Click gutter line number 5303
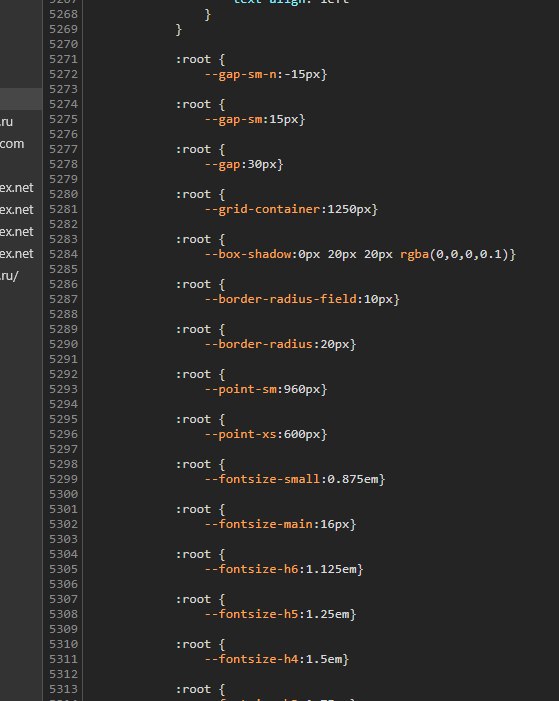Image resolution: width=559 pixels, height=701 pixels. pyautogui.click(x=64, y=539)
